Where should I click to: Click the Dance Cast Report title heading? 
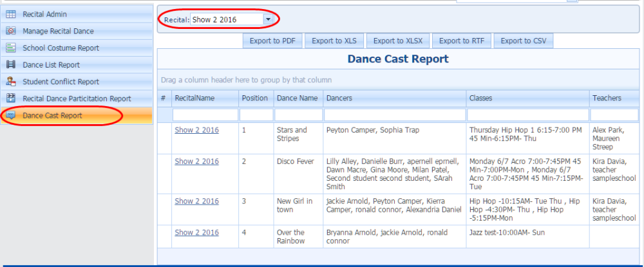coord(398,59)
